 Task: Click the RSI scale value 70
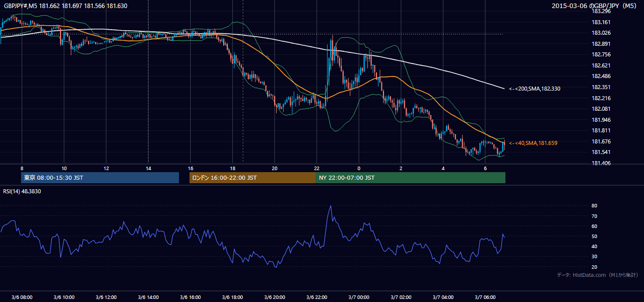(594, 216)
